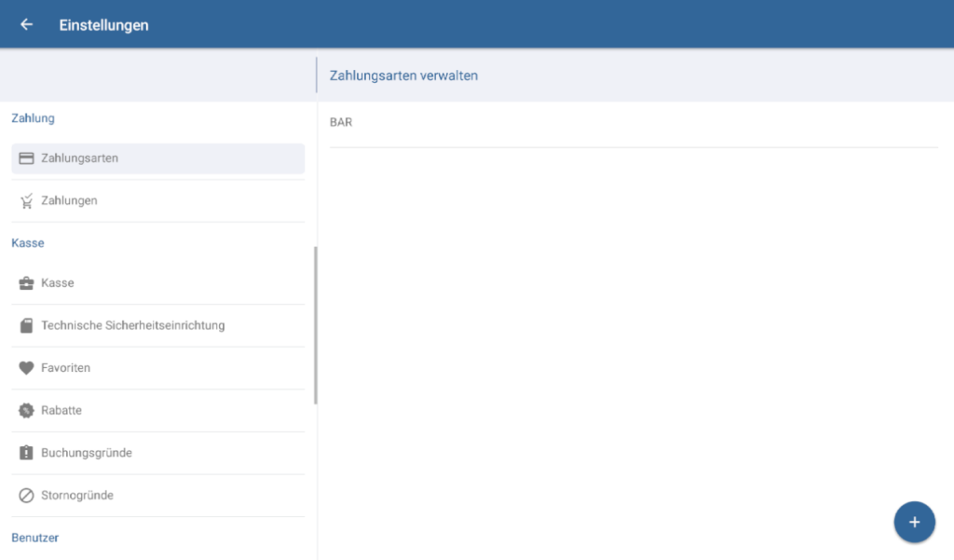Image resolution: width=954 pixels, height=560 pixels.
Task: Click the back arrow in the header
Action: [26, 25]
